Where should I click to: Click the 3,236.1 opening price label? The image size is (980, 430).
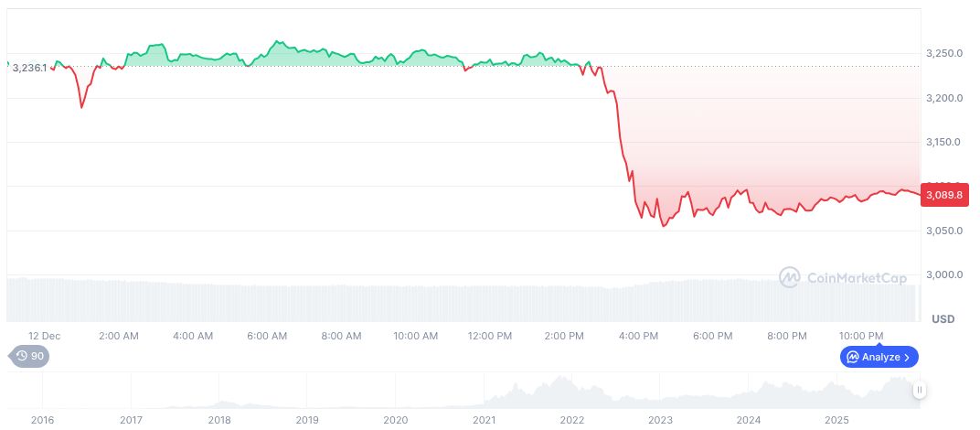(29, 68)
